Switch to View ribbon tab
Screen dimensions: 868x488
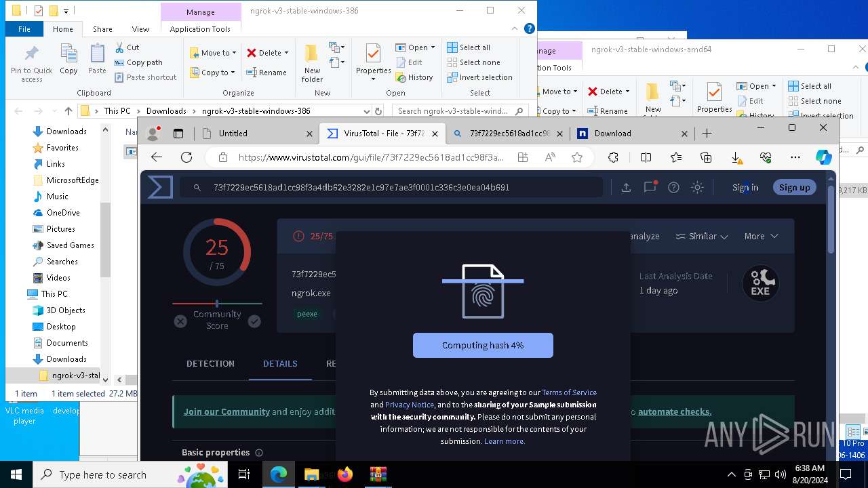140,29
